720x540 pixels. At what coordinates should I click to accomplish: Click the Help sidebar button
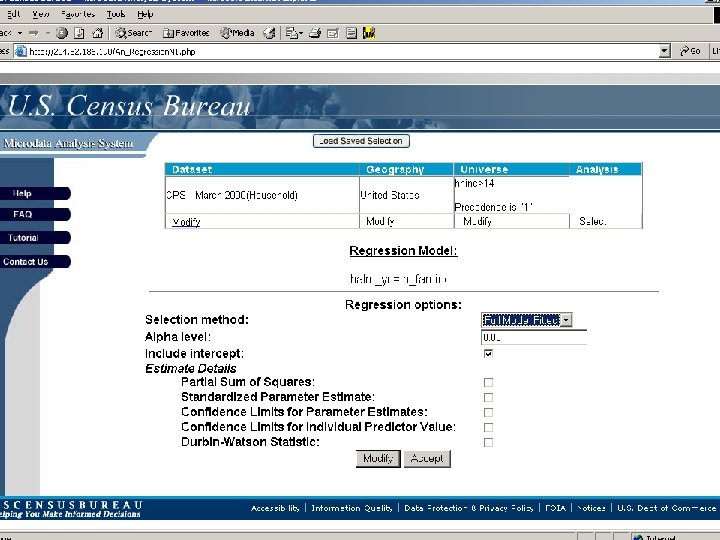pyautogui.click(x=34, y=193)
